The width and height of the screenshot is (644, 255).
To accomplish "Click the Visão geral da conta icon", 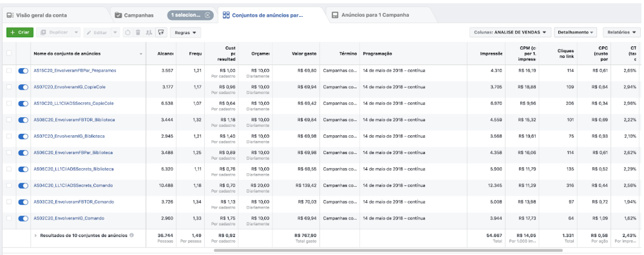I will pyautogui.click(x=10, y=15).
